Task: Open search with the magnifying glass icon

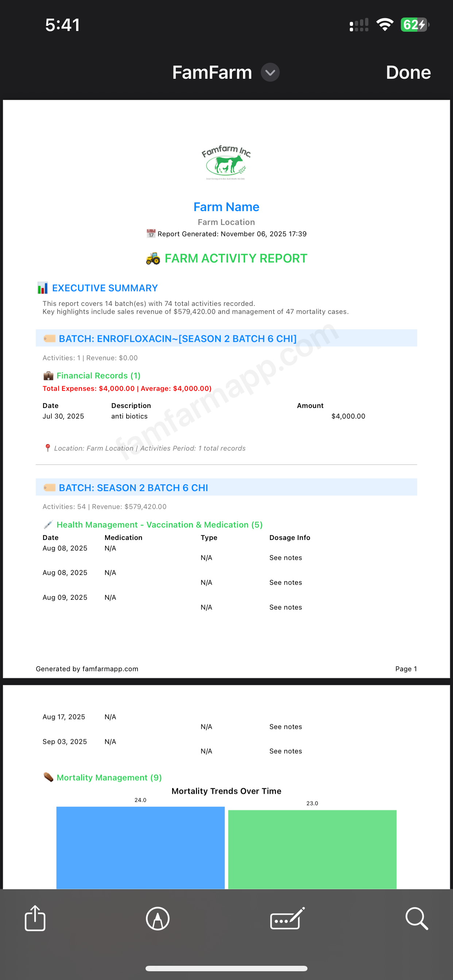Action: 417,918
